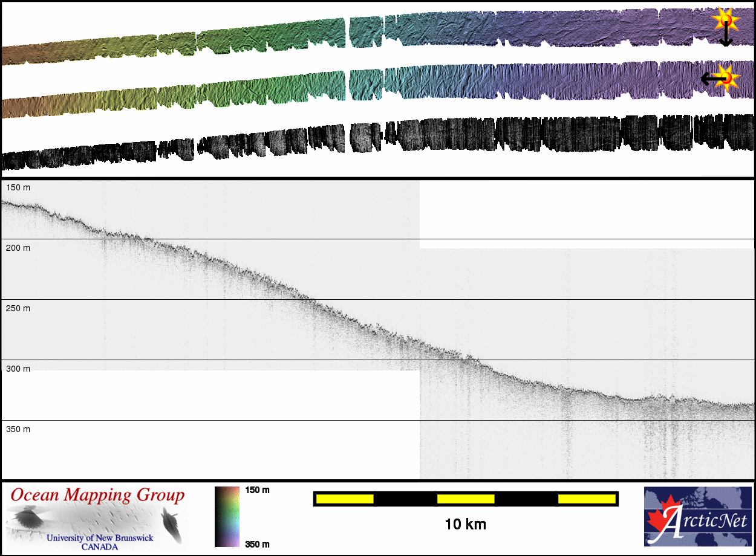Click the 300 m depth label in profile
756x556 pixels.
tap(18, 369)
